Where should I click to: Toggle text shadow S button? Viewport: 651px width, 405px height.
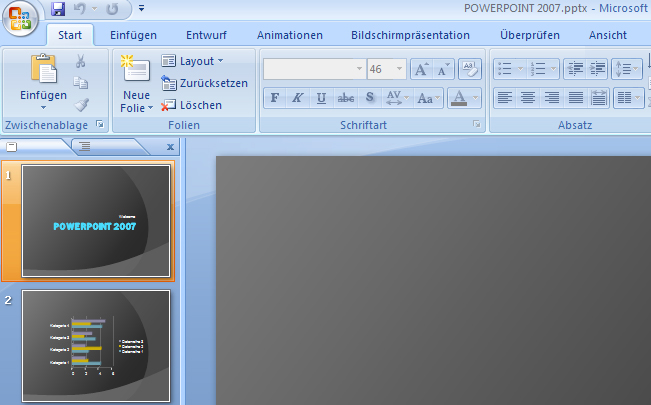[370, 98]
